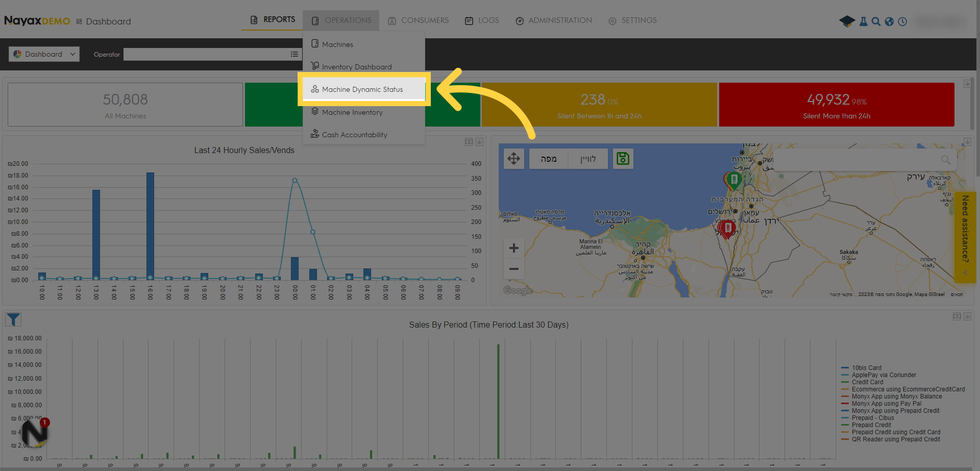Click the green machine map pin
The image size is (980, 471).
(x=734, y=181)
